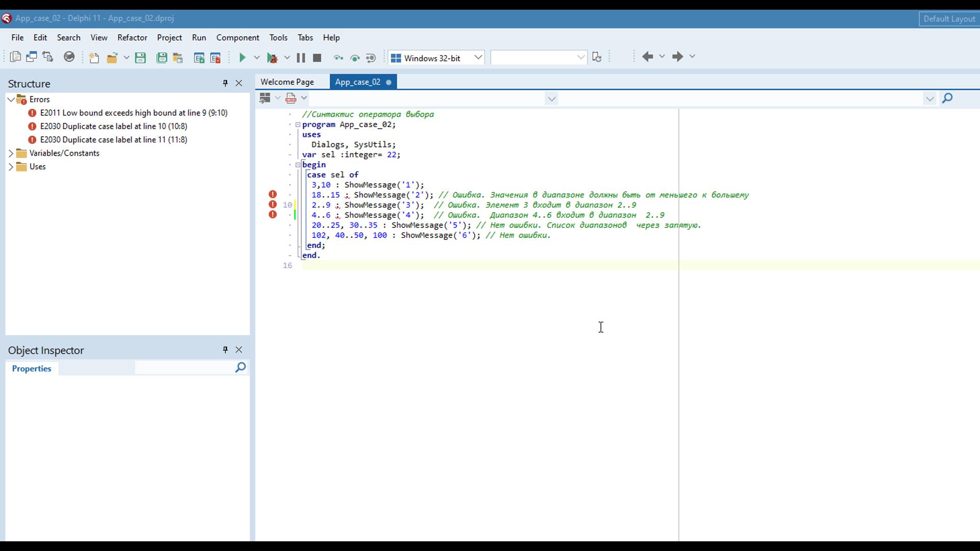Open the Welcome Page tab

[287, 82]
